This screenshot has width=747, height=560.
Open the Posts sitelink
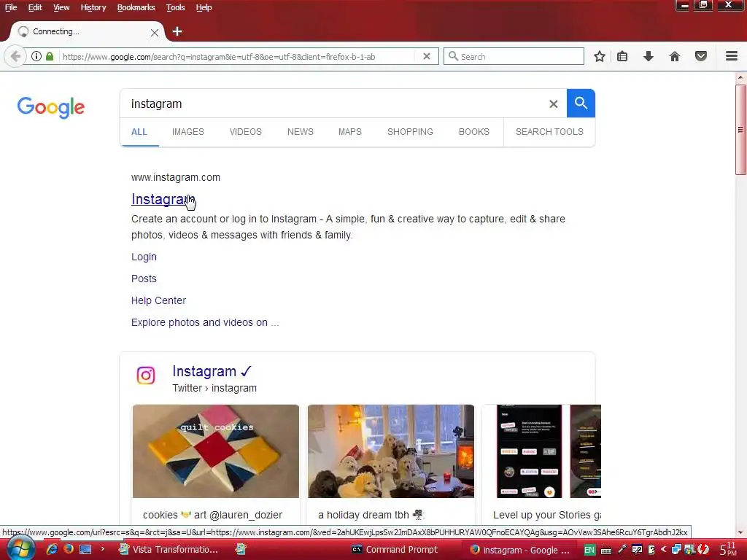click(x=144, y=279)
